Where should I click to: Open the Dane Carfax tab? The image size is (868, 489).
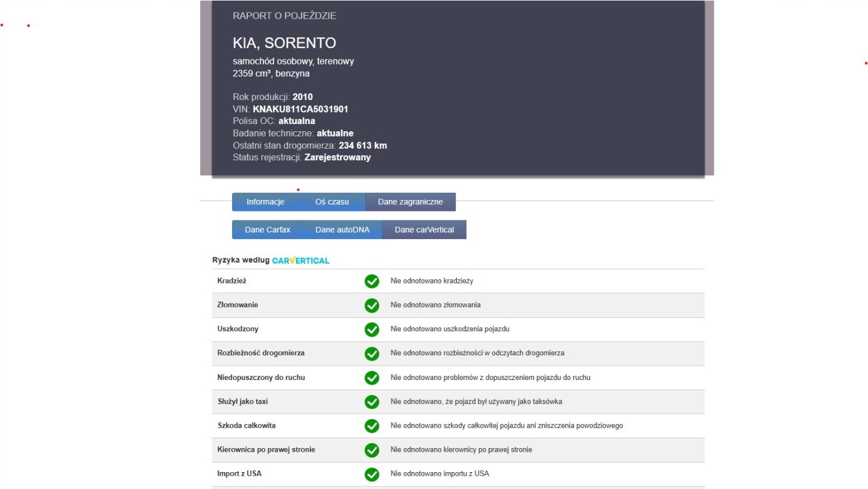268,229
